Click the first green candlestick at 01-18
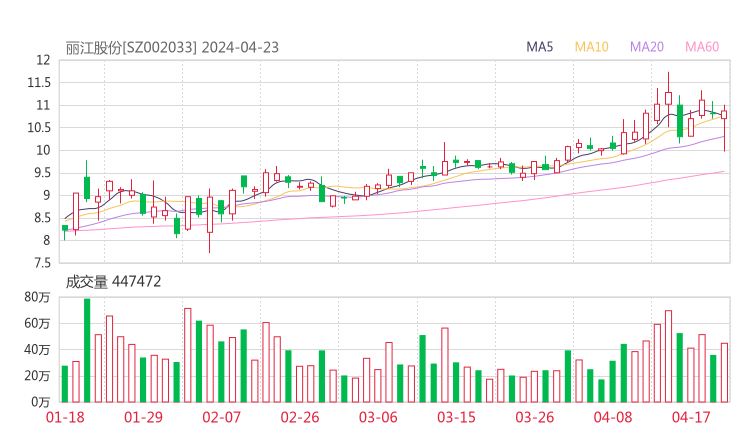Image resolution: width=740 pixels, height=440 pixels. pyautogui.click(x=65, y=232)
